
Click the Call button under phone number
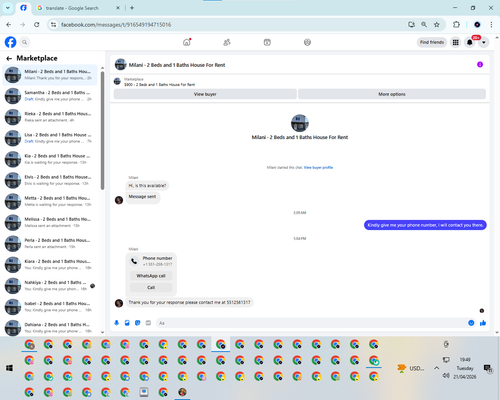151,287
